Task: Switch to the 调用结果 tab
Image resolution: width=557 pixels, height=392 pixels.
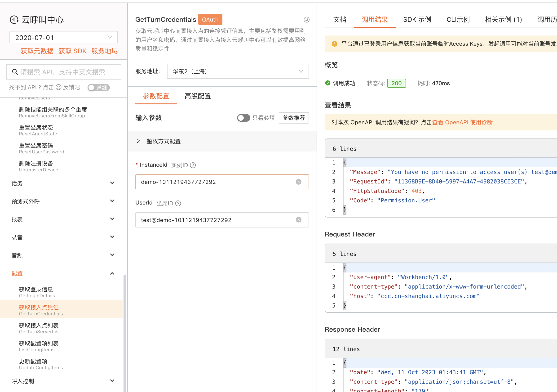Action: [375, 19]
